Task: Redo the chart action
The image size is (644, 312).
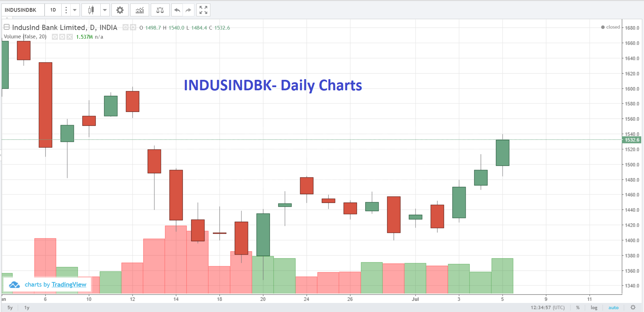Action: point(188,10)
